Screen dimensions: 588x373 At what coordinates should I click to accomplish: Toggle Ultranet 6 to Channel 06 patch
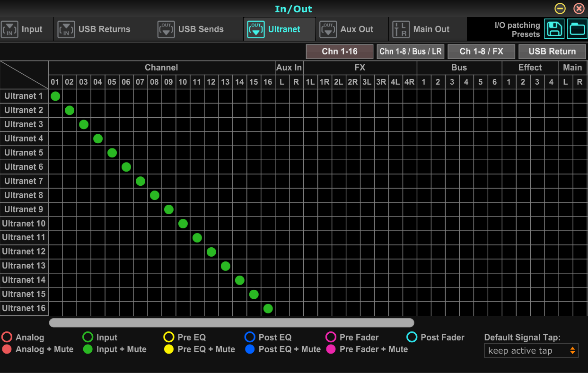click(126, 167)
